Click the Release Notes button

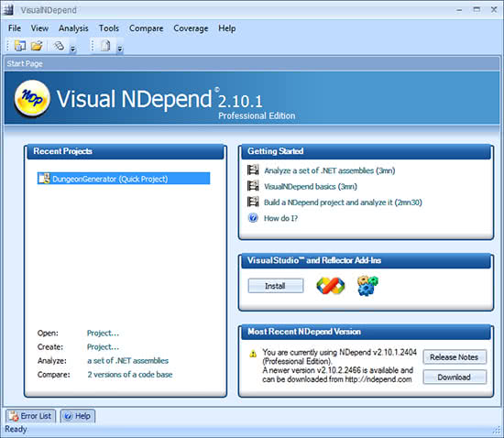[455, 356]
